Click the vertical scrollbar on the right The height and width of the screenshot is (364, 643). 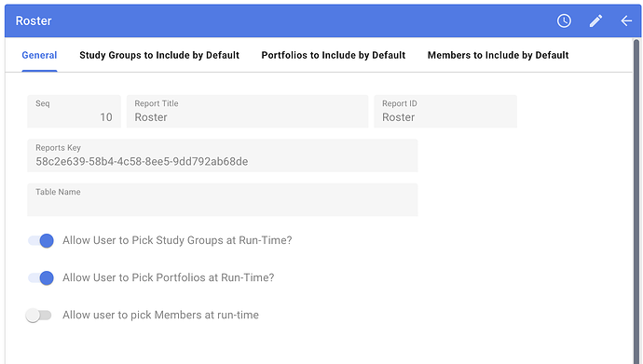click(x=636, y=201)
